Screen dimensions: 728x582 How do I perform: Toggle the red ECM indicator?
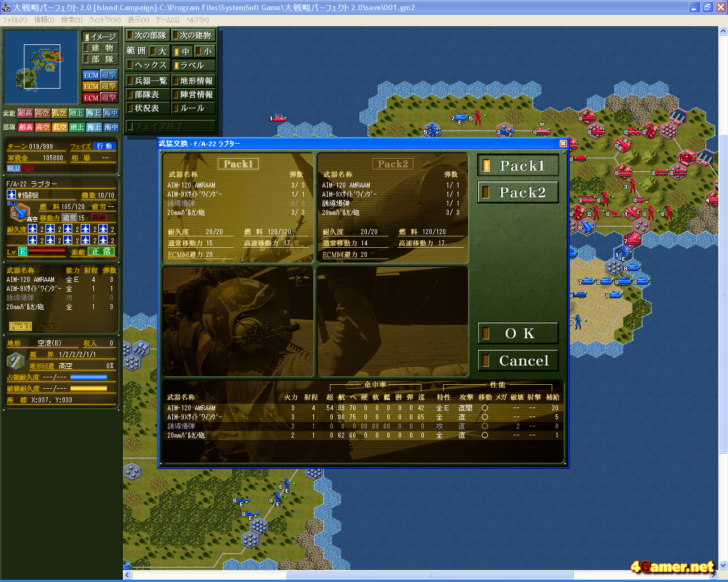[91, 98]
